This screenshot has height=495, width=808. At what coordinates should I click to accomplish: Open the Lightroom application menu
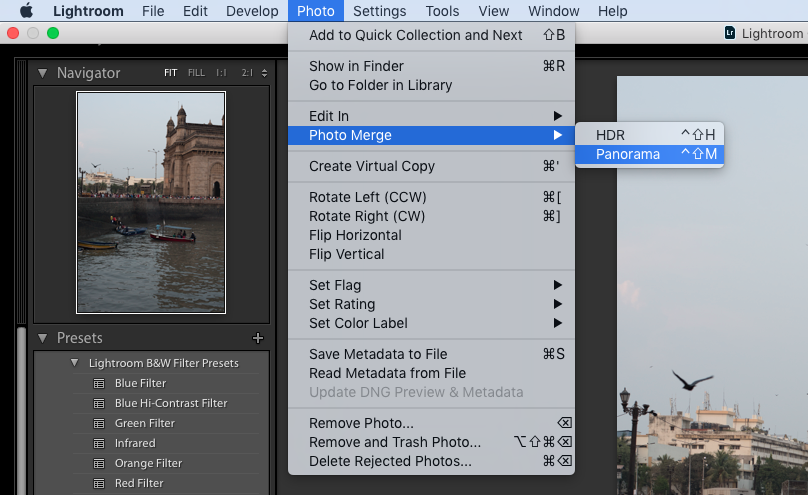coord(88,11)
